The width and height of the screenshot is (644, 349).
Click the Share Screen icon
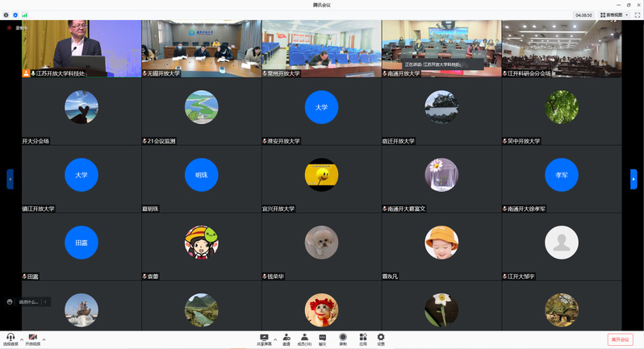(264, 338)
